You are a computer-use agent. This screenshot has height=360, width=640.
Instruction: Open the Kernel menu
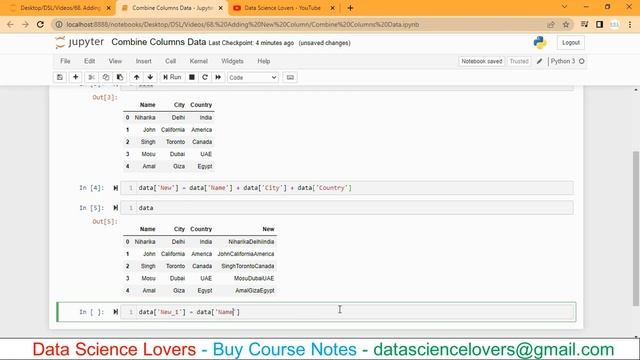pos(199,61)
